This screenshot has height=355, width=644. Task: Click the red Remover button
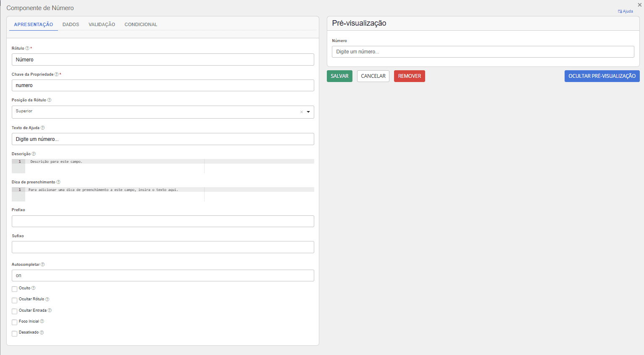coord(410,76)
